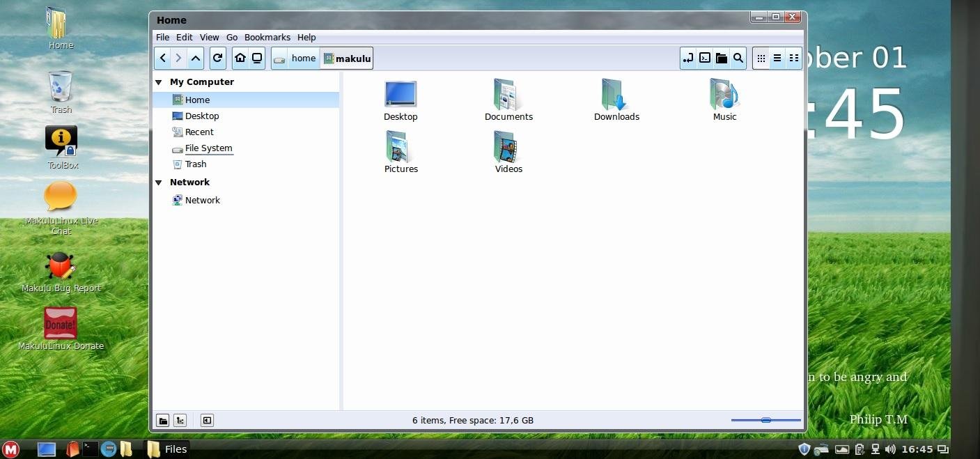Collapse the My Computer section
The height and width of the screenshot is (459, 980).
159,81
